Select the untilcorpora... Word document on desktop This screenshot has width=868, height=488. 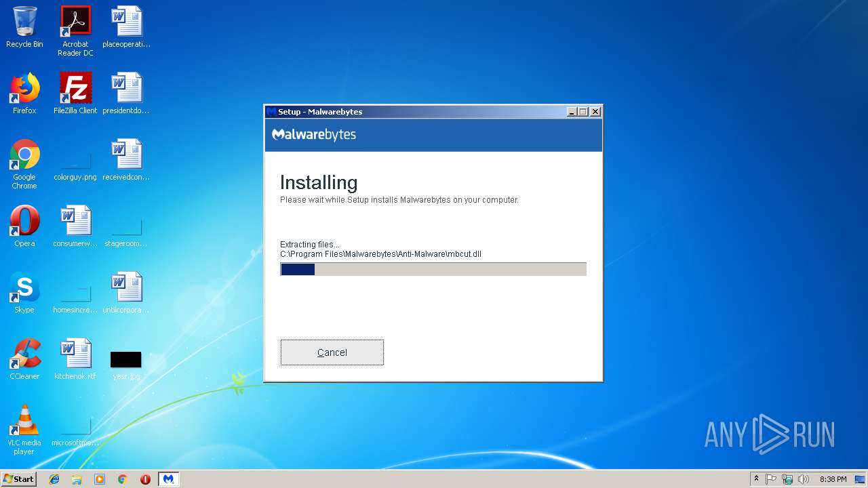pyautogui.click(x=126, y=293)
